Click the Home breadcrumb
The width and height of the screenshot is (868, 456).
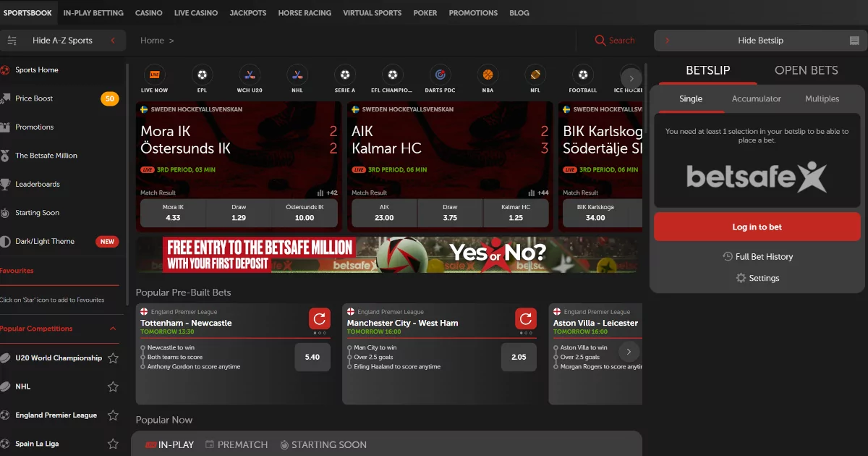(x=152, y=41)
